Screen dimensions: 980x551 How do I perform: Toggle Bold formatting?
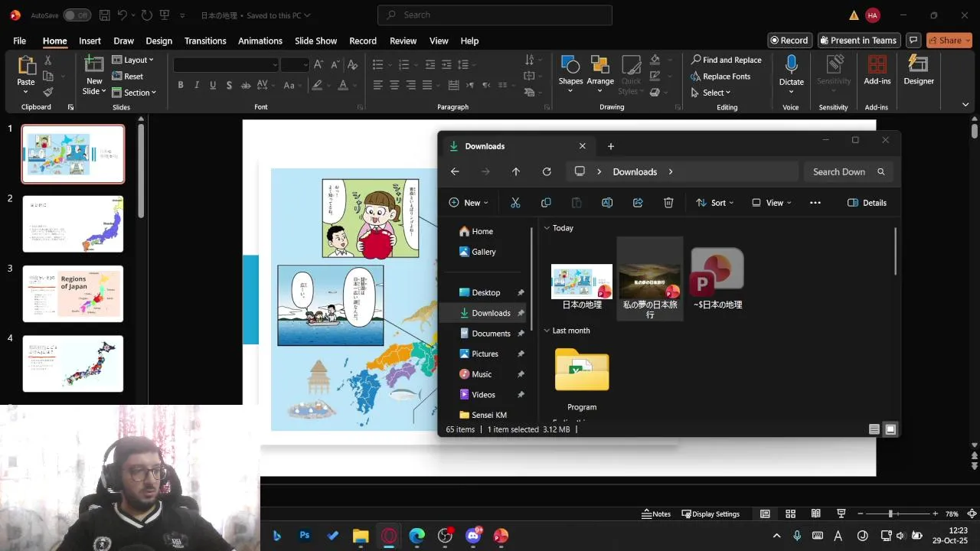181,85
